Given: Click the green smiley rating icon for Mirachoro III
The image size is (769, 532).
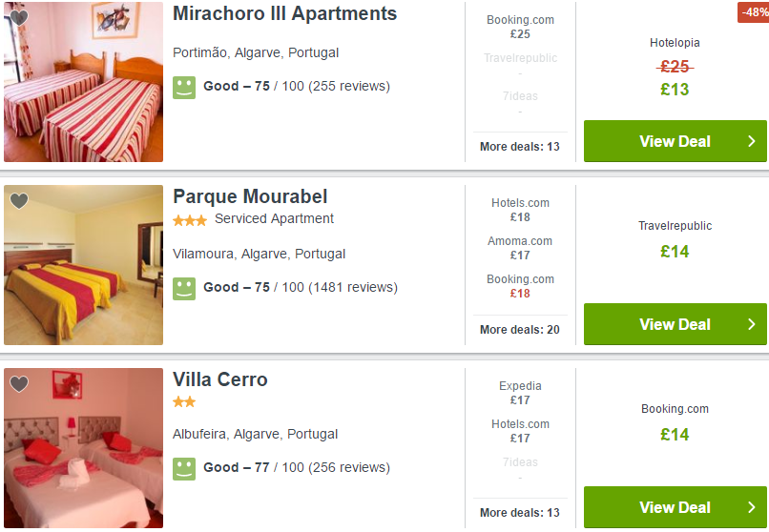Looking at the screenshot, I should (x=184, y=87).
